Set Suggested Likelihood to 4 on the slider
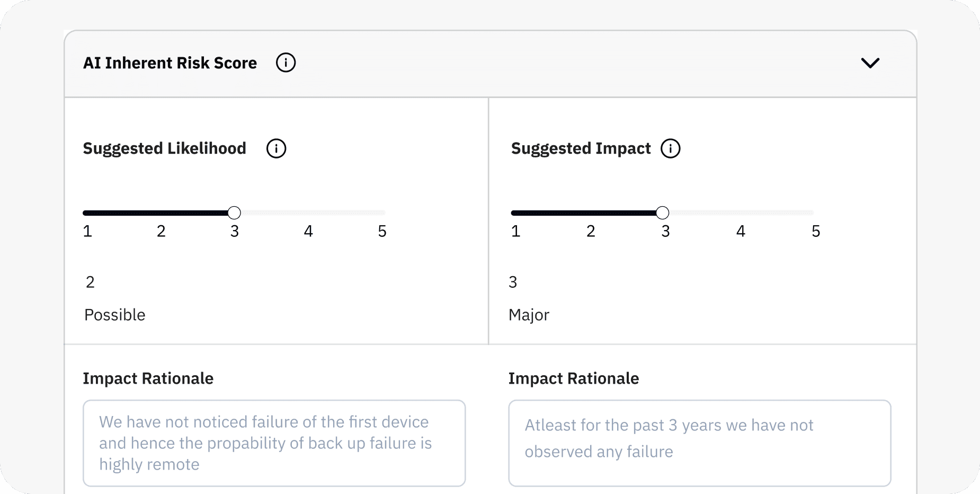This screenshot has width=980, height=494. (x=308, y=212)
